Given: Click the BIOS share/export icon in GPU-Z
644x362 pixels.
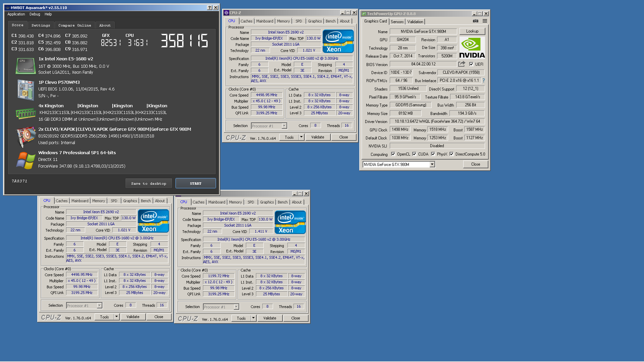Looking at the screenshot, I should (x=462, y=64).
